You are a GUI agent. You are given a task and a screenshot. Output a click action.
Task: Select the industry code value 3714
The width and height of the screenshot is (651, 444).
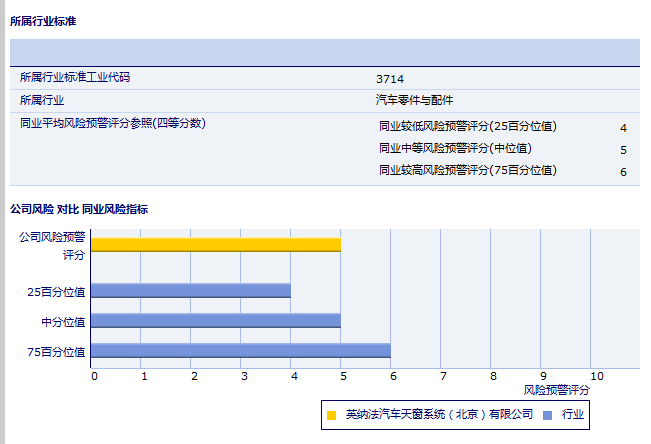(390, 78)
